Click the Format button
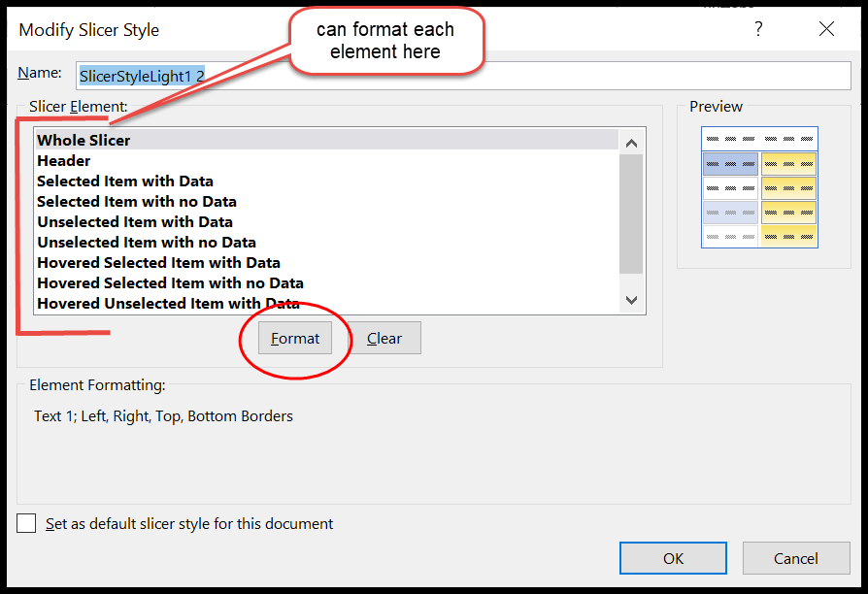Viewport: 868px width, 594px height. (x=294, y=338)
